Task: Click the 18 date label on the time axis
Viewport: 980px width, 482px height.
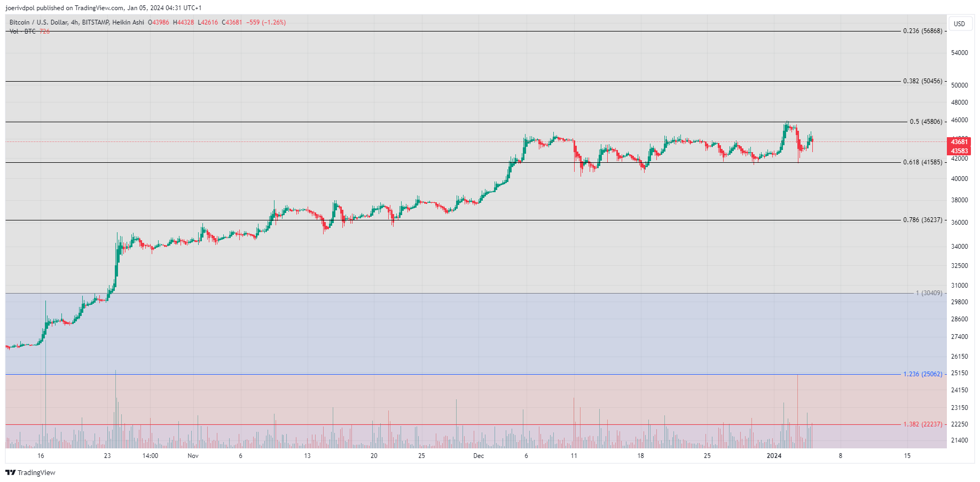Action: (x=640, y=456)
